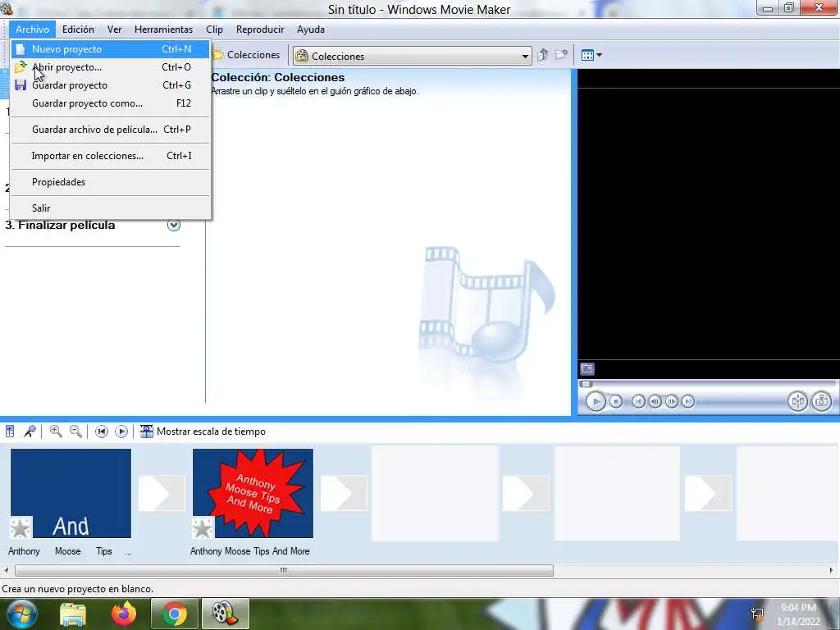Viewport: 840px width, 630px height.
Task: Toggle full screen preview icon
Action: 587,369
